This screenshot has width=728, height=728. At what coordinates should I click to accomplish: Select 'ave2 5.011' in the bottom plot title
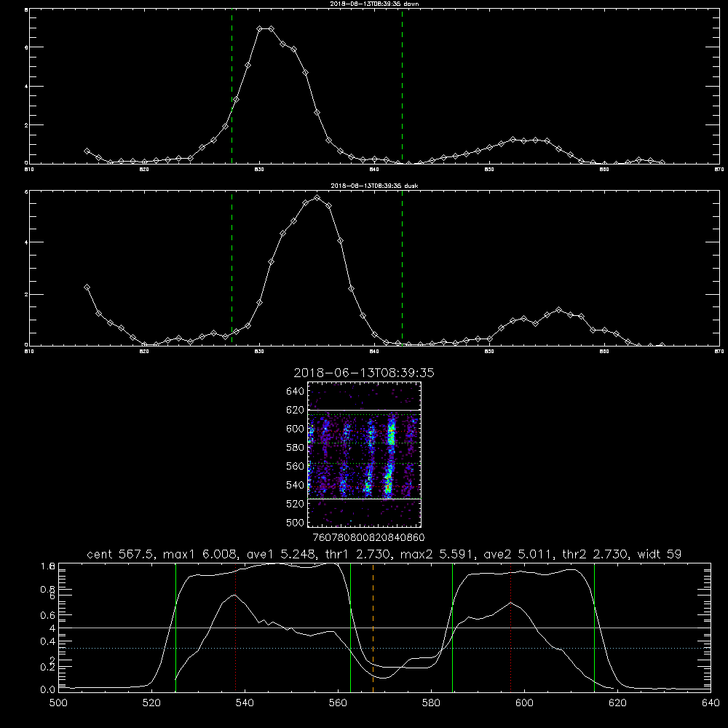tap(518, 554)
